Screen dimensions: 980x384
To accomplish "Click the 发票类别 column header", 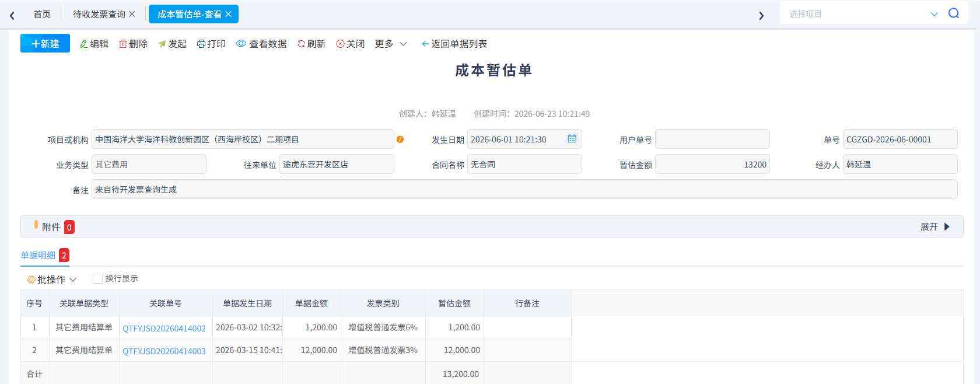I will pyautogui.click(x=383, y=303).
